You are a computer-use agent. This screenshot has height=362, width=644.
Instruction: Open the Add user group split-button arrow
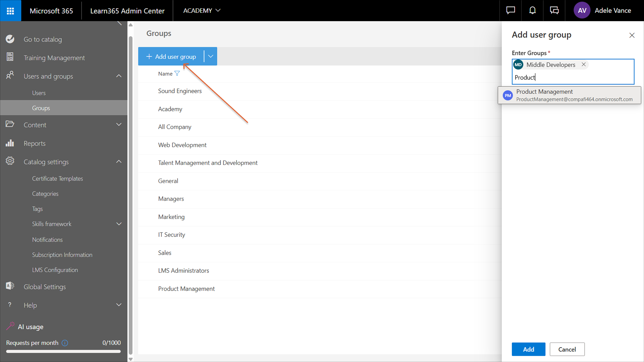(x=211, y=56)
